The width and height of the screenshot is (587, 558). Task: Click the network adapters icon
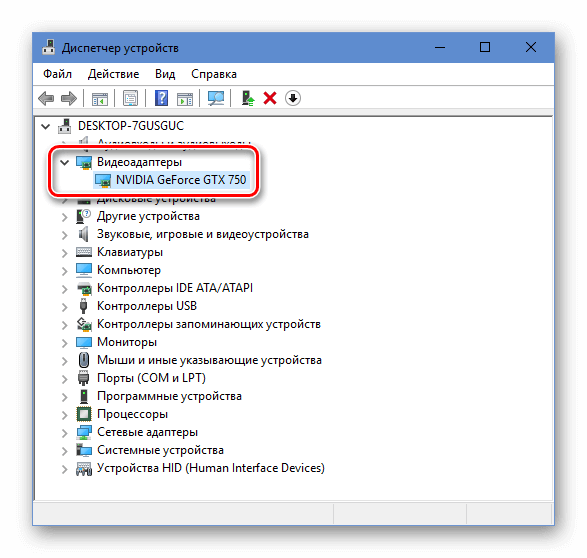tap(84, 432)
